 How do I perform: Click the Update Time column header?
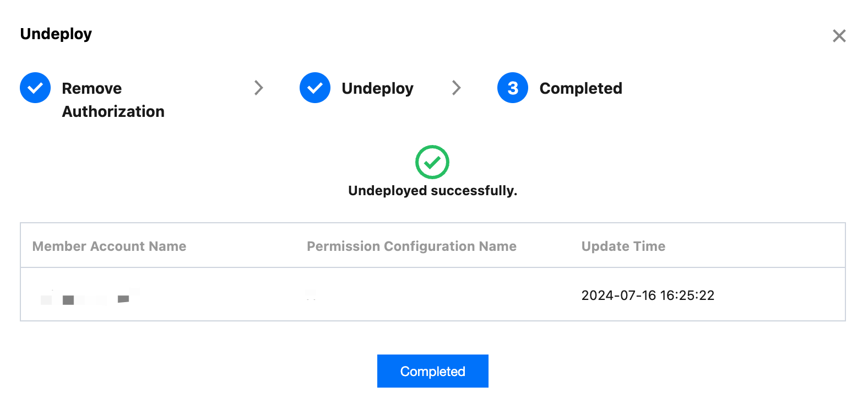(623, 246)
